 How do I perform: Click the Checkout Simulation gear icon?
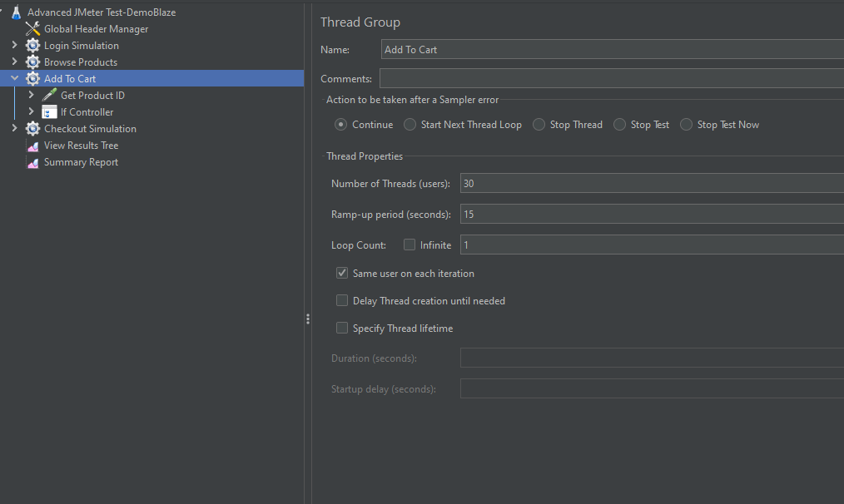(32, 129)
